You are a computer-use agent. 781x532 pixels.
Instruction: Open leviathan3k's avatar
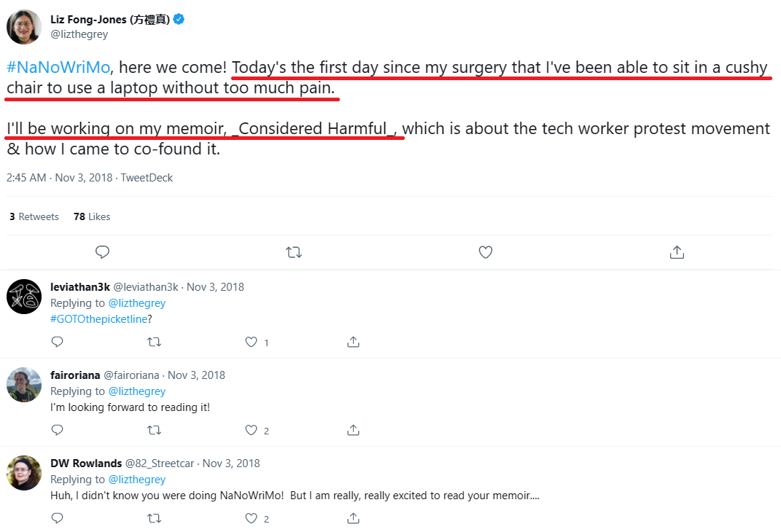click(x=24, y=297)
